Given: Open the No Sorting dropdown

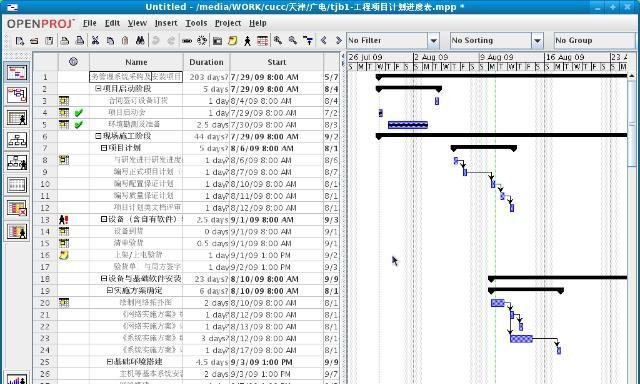Looking at the screenshot, I should click(538, 40).
